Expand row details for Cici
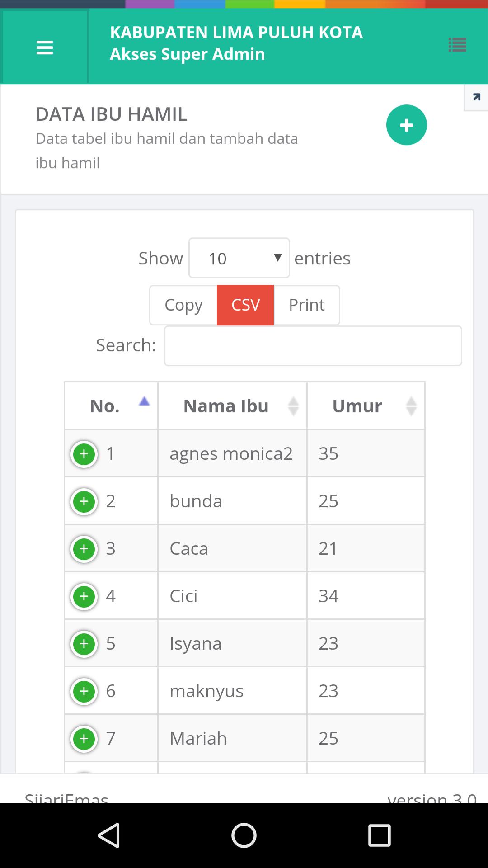 point(84,596)
